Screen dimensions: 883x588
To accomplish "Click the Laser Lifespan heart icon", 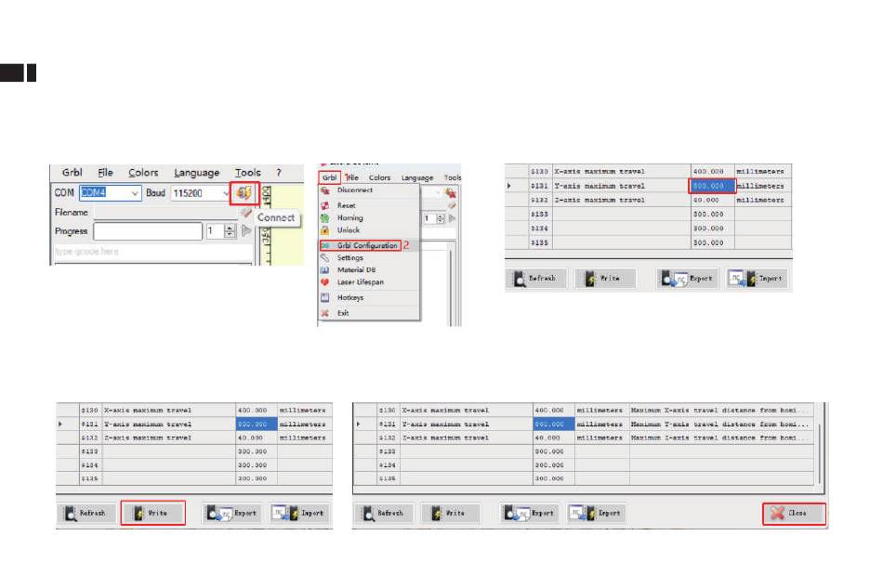I will click(x=325, y=282).
